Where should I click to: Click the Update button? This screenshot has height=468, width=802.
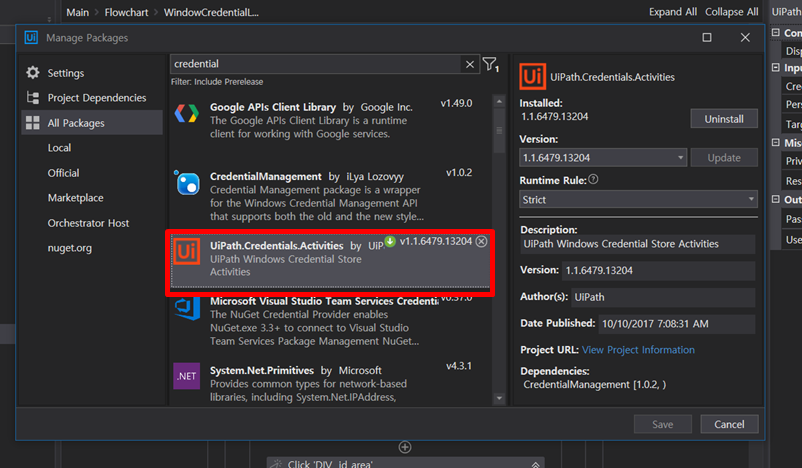[x=724, y=158]
